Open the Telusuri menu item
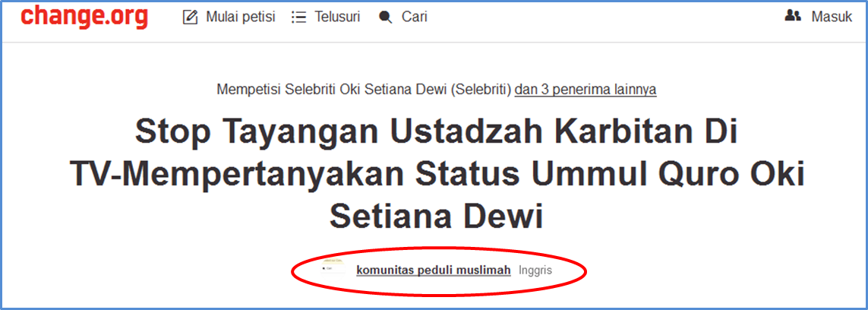Viewport: 868px width, 310px height. [x=338, y=17]
